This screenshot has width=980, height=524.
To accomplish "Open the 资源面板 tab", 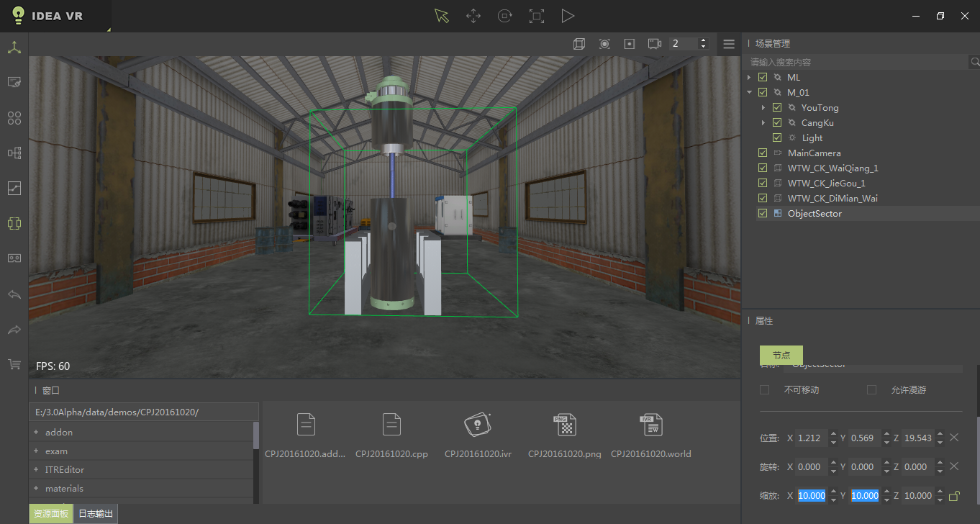I will pos(50,513).
